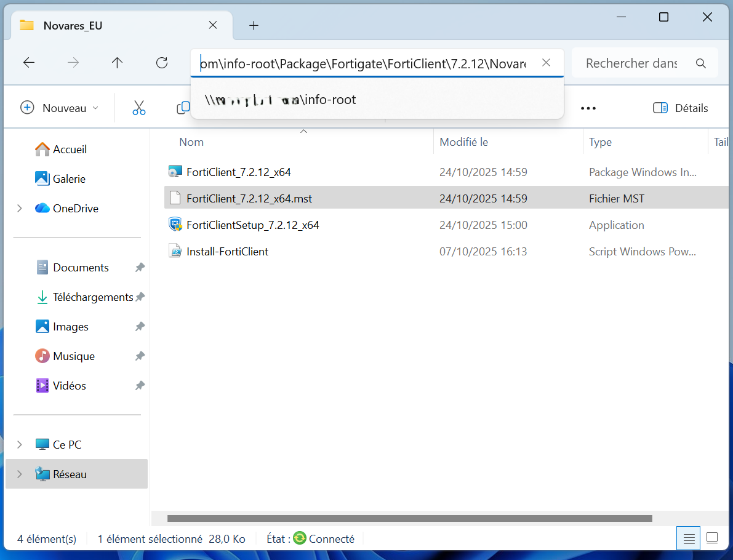733x560 pixels.
Task: Click the search magnifier icon
Action: click(700, 63)
